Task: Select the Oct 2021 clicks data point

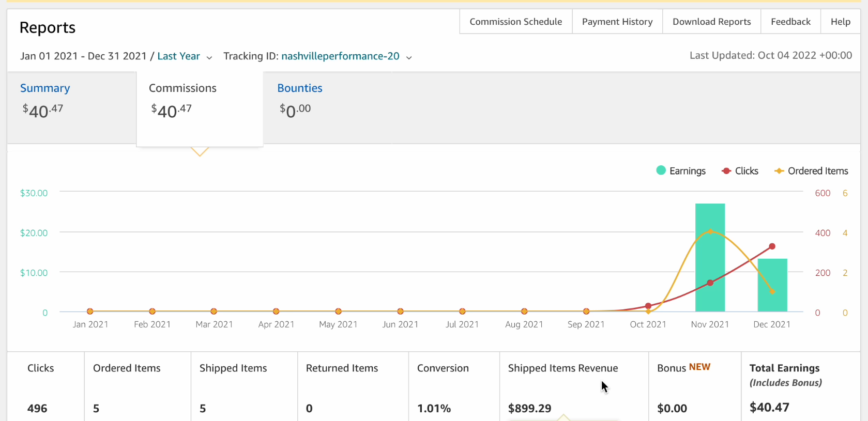Action: (648, 306)
